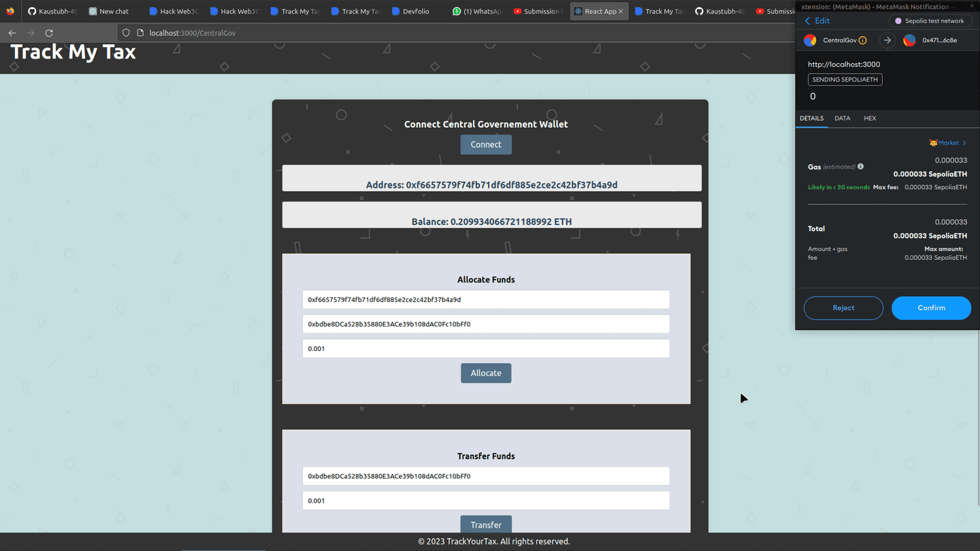Screen dimensions: 980x551
Task: Reload the localhost page
Action: click(x=49, y=33)
